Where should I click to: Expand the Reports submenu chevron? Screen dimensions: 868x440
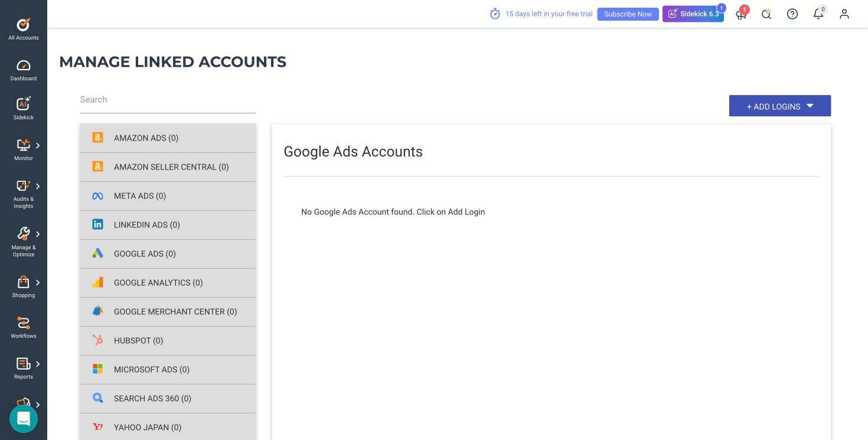[x=38, y=364]
